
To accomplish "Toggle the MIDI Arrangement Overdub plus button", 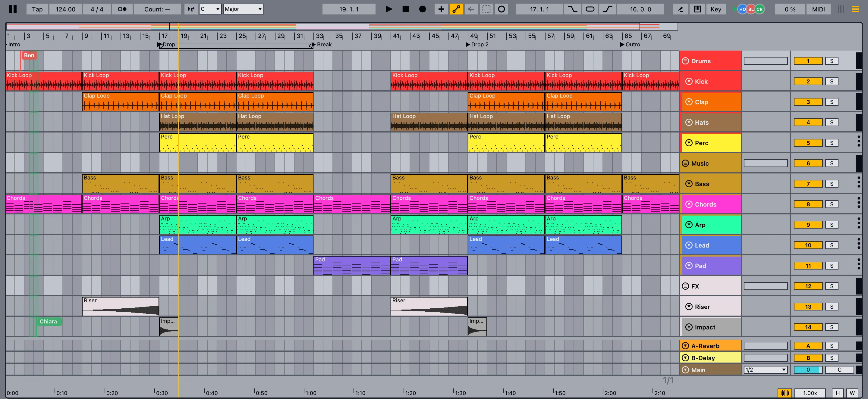I will pos(441,9).
